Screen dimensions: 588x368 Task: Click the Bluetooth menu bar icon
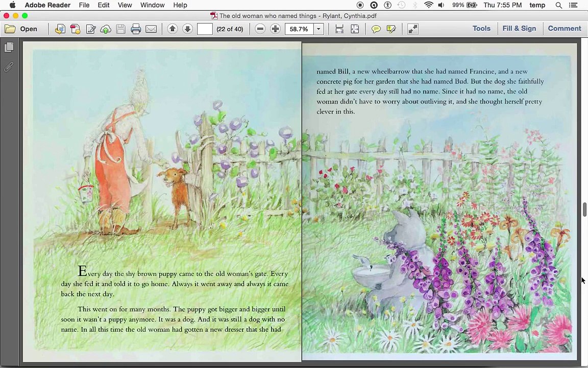[415, 5]
